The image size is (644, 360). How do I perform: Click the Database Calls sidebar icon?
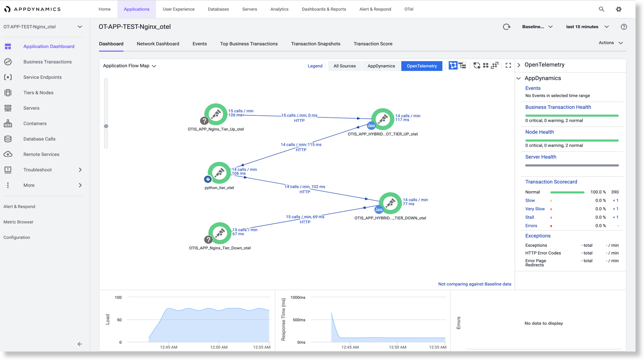point(8,139)
